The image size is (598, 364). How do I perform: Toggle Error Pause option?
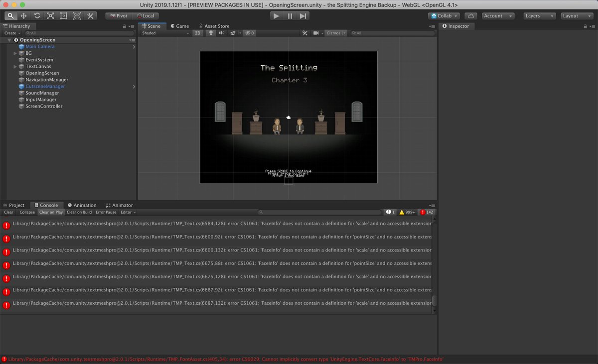pyautogui.click(x=106, y=212)
